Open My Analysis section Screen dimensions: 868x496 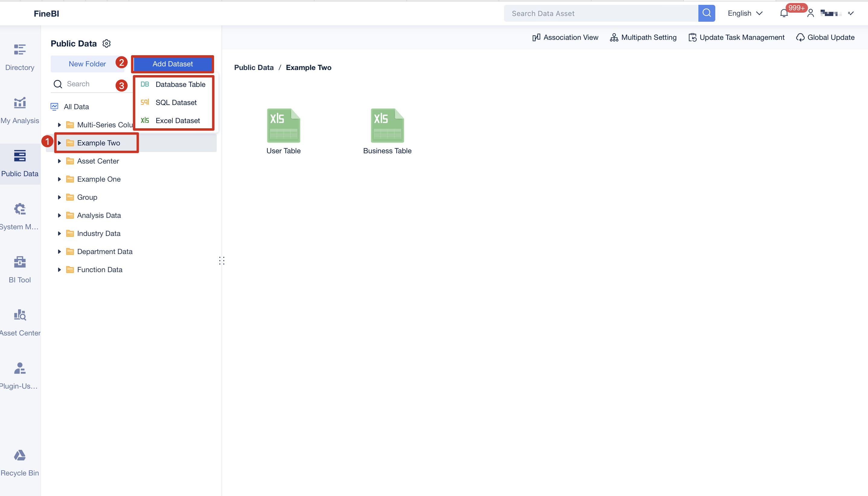[19, 110]
